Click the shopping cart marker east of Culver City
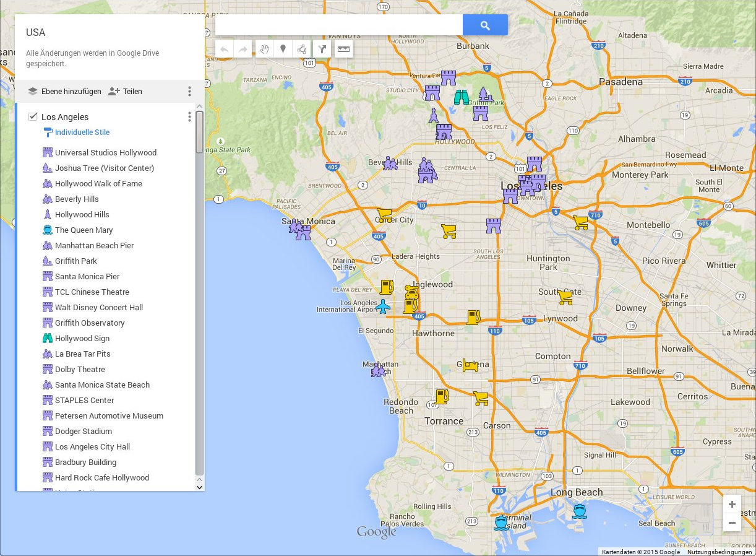 [x=449, y=231]
